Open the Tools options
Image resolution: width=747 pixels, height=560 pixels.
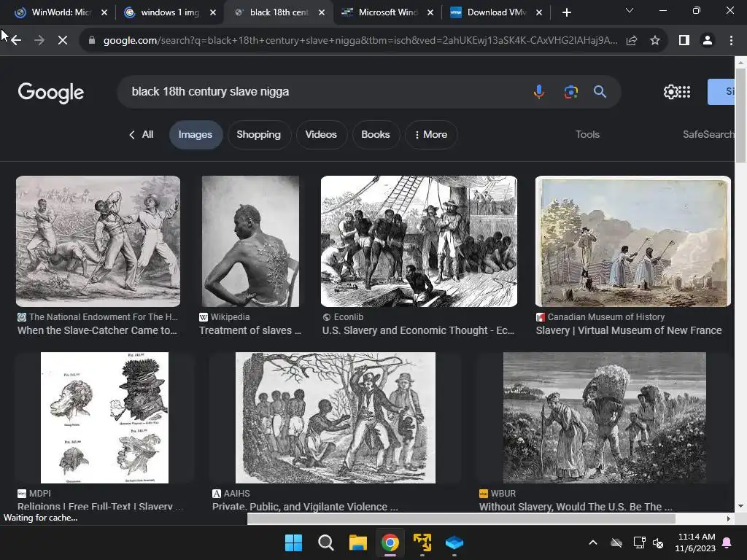587,135
